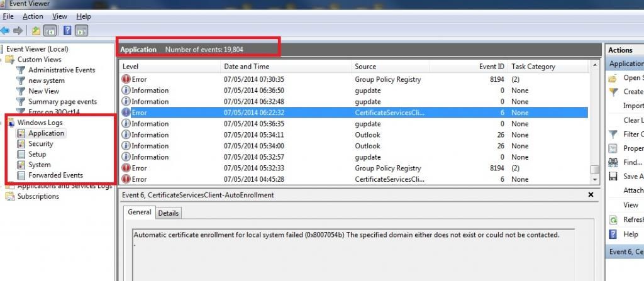The height and width of the screenshot is (281, 644).
Task: Select the CertificateServicesClient error at 04:45:28
Action: pos(355,179)
